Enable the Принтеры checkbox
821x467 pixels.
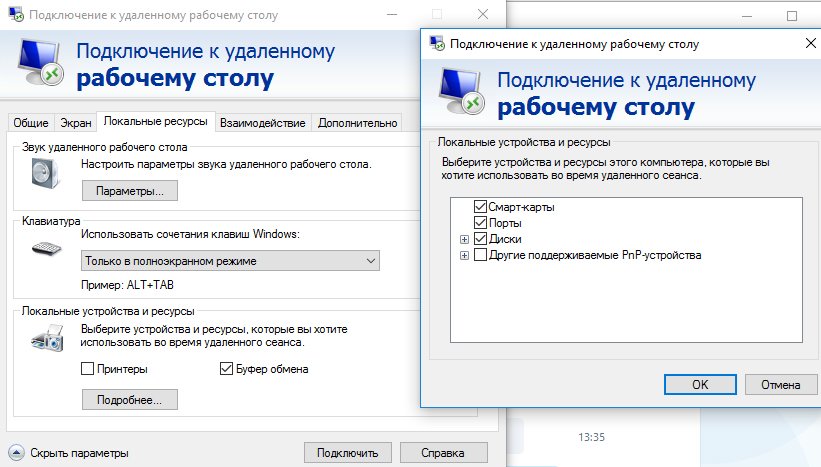(x=87, y=369)
